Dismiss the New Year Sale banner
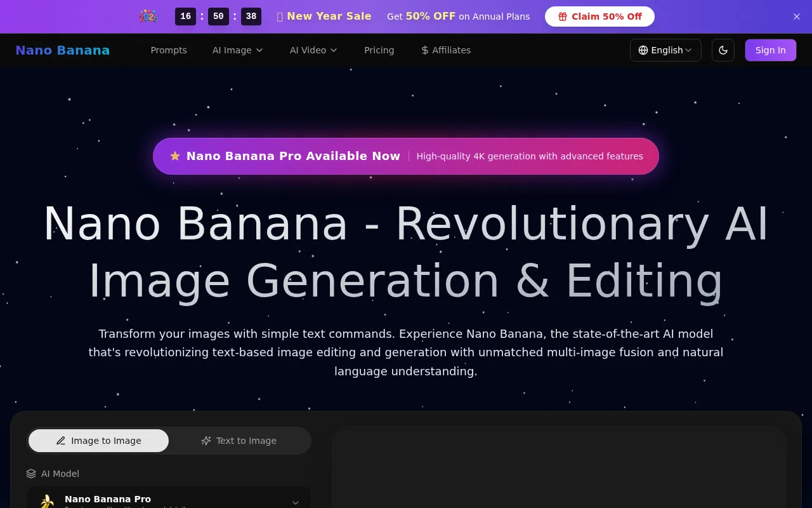The width and height of the screenshot is (812, 508). coord(797,17)
